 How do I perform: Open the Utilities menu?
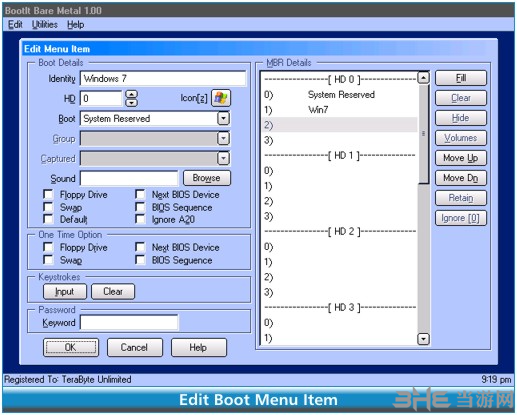pyautogui.click(x=45, y=25)
